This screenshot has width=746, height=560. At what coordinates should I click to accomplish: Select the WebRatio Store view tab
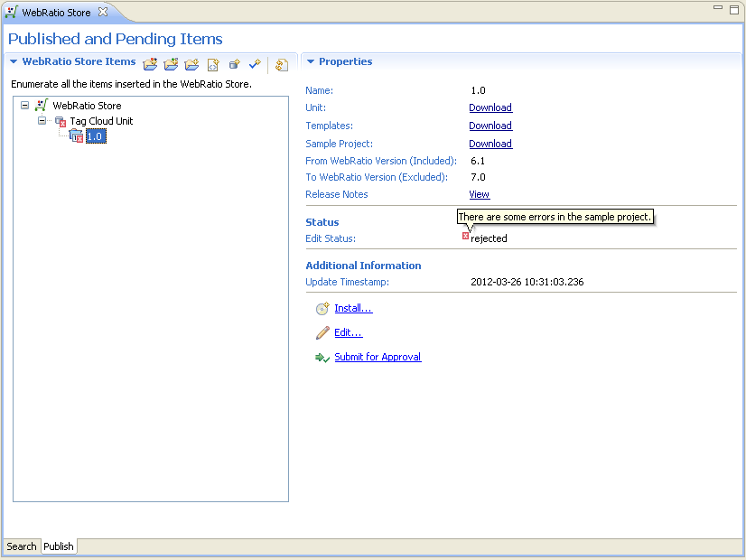(56, 13)
